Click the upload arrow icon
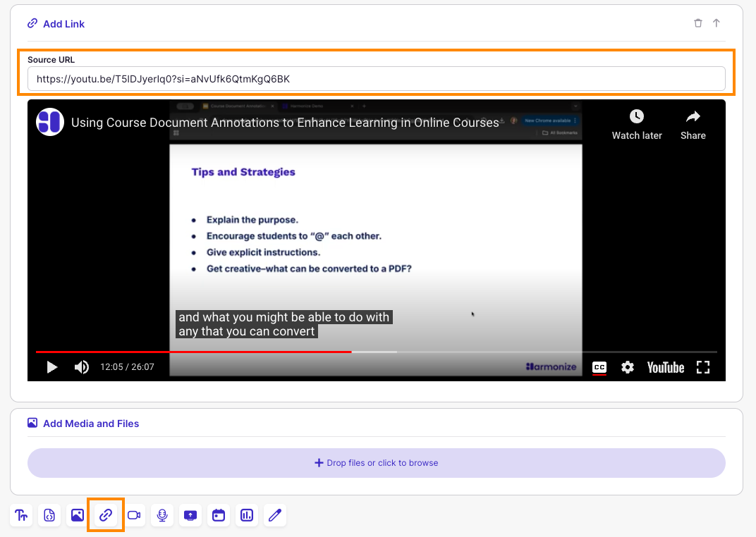Screen dimensions: 756x537 pos(717,23)
